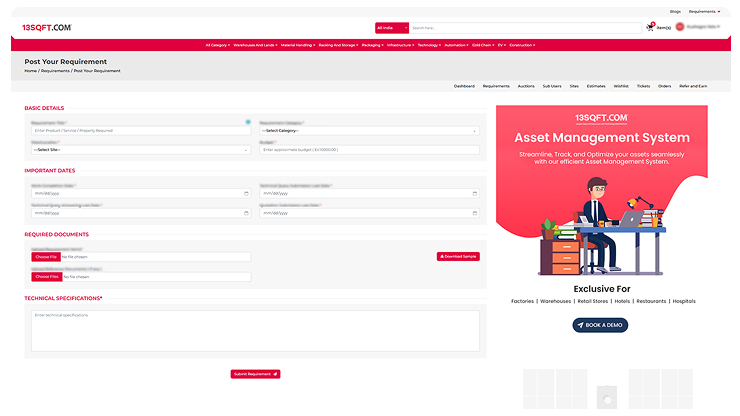Expand the EV menu
Image resolution: width=740 pixels, height=416 pixels.
(x=502, y=45)
